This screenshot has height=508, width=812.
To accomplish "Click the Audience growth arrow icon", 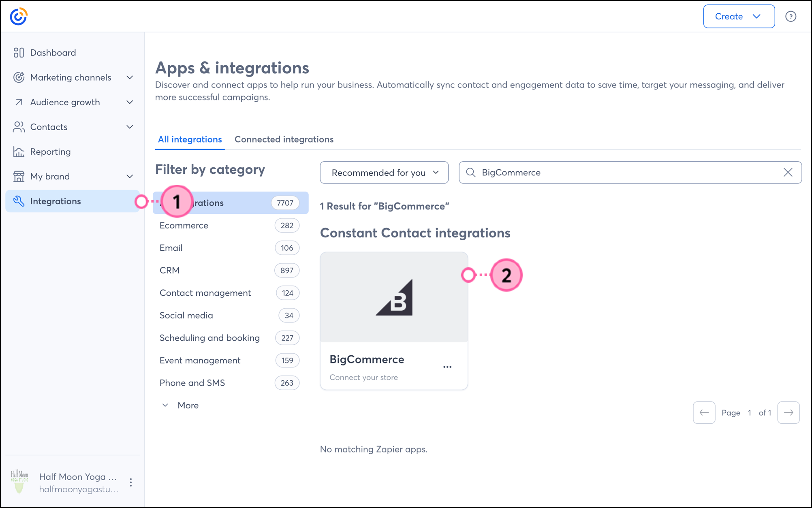I will (19, 102).
